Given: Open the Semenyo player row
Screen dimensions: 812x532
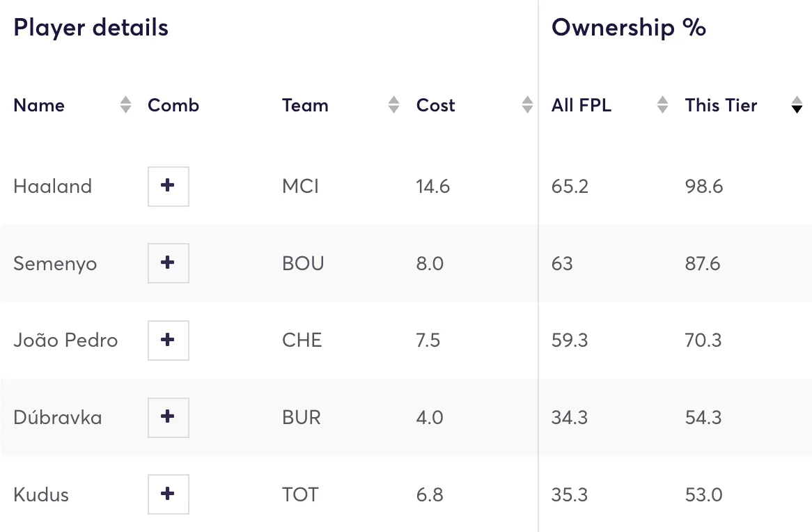Looking at the screenshot, I should [55, 264].
